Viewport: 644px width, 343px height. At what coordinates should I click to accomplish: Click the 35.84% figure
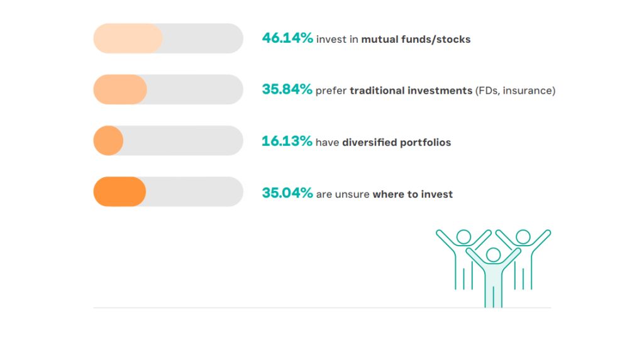(287, 89)
